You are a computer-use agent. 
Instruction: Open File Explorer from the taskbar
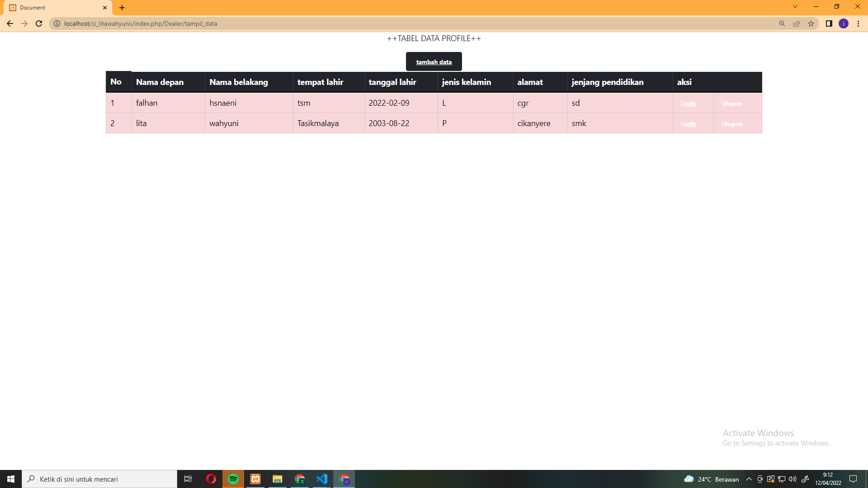(x=278, y=479)
